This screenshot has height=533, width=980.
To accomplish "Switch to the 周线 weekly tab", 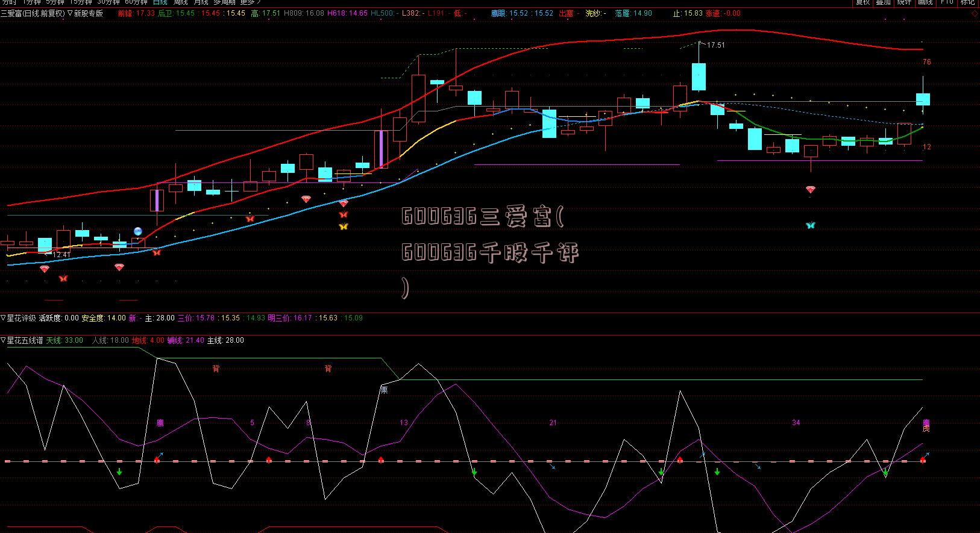I will pos(180,2).
